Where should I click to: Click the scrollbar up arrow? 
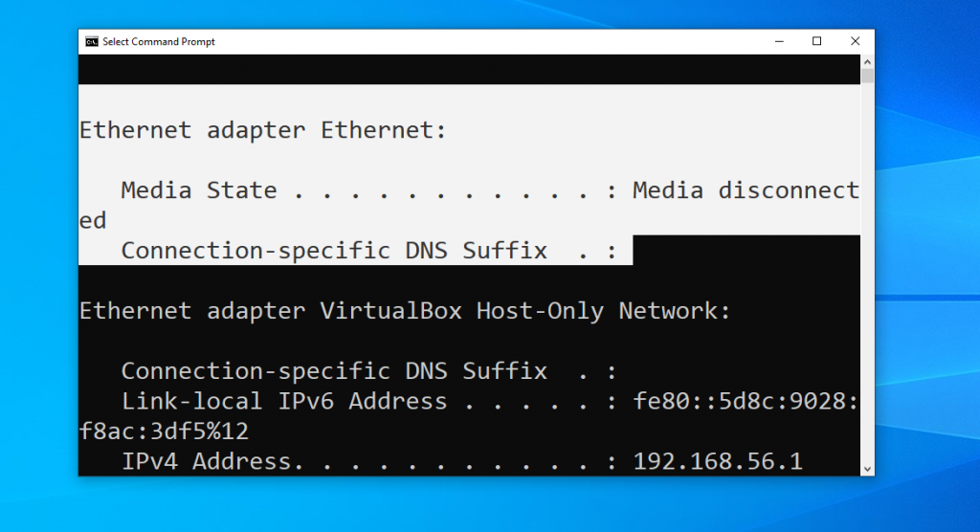click(x=867, y=62)
